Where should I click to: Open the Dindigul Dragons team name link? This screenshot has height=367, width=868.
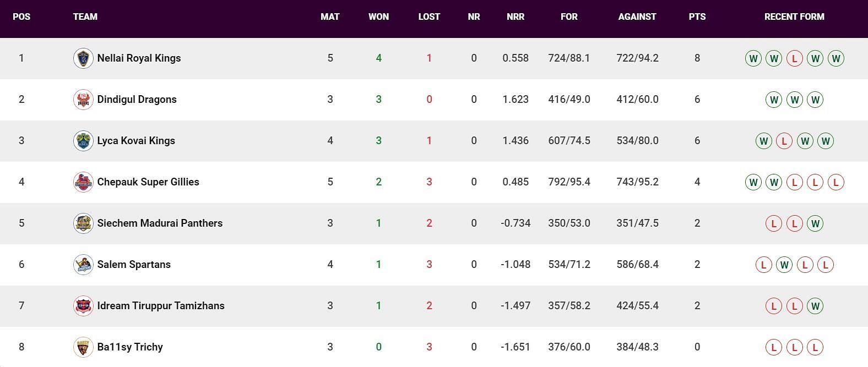click(x=137, y=100)
